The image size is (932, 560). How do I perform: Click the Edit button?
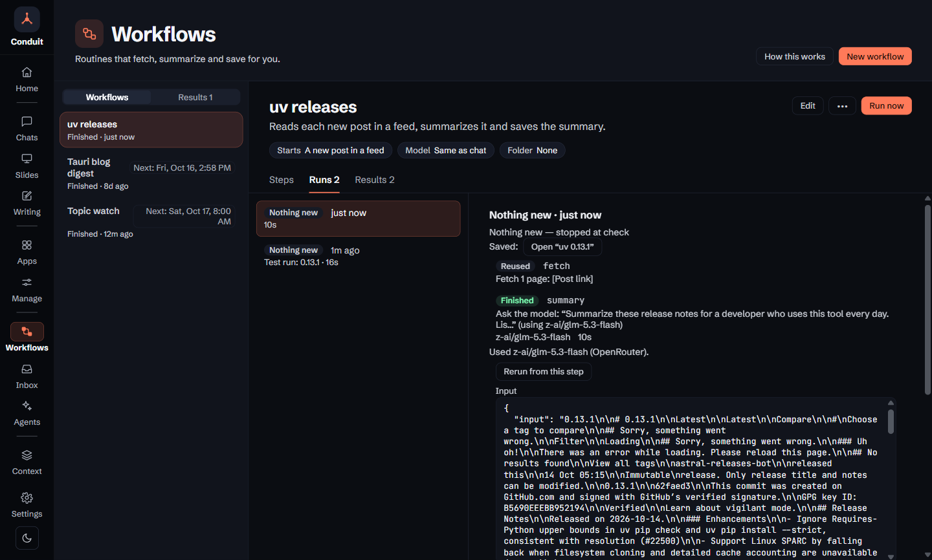(808, 106)
